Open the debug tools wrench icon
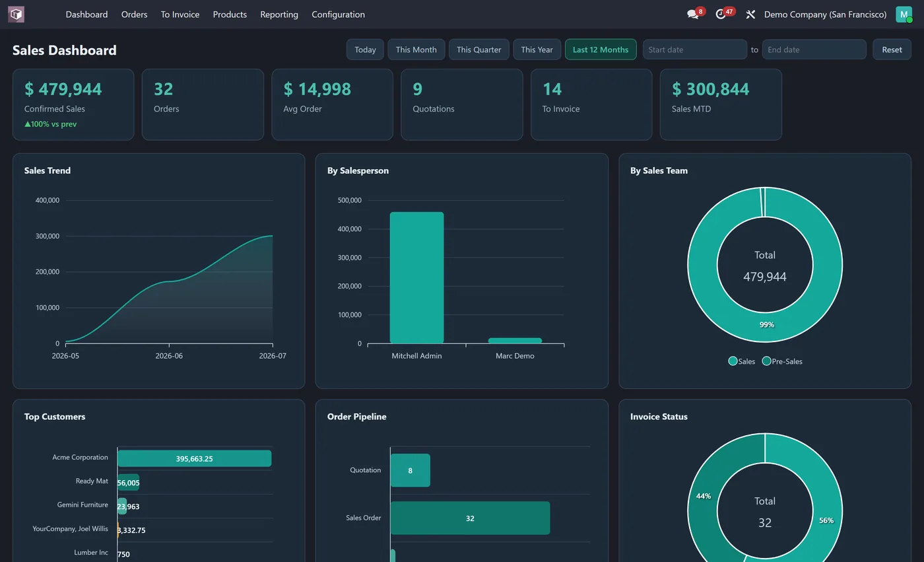The height and width of the screenshot is (562, 924). pyautogui.click(x=750, y=14)
